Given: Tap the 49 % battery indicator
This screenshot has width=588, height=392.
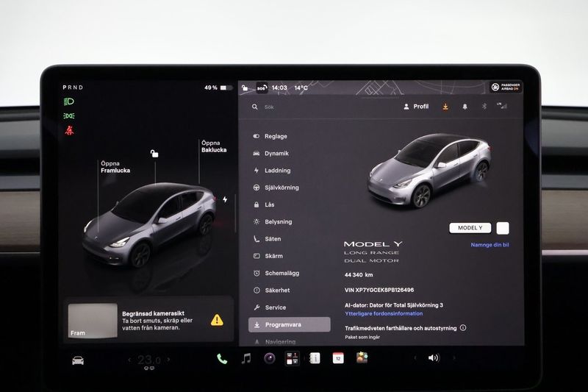Looking at the screenshot, I should [x=218, y=88].
